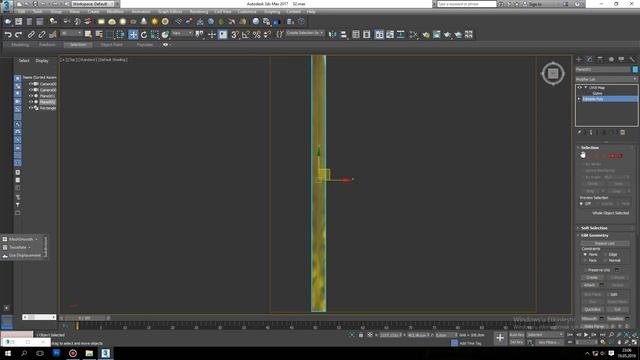
Task: Enable the Preserve UVs checkbox
Action: (585, 270)
